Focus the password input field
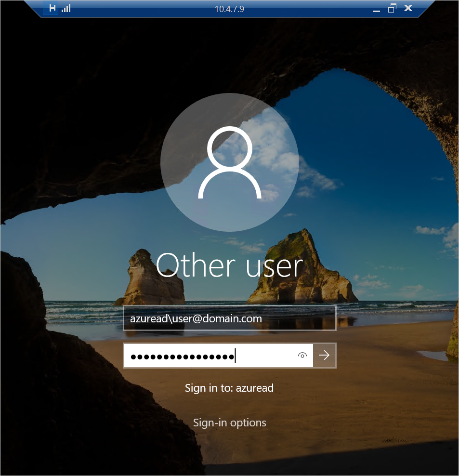This screenshot has width=459, height=476. coord(218,356)
